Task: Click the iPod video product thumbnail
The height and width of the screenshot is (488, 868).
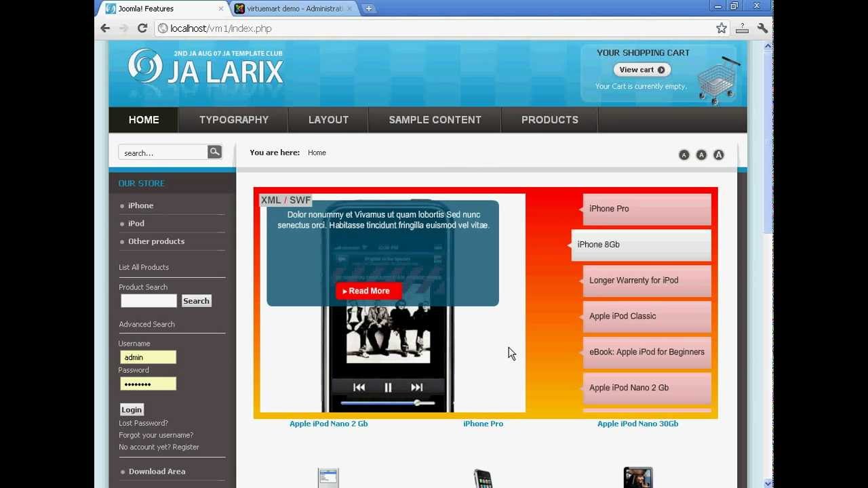Action: [638, 477]
